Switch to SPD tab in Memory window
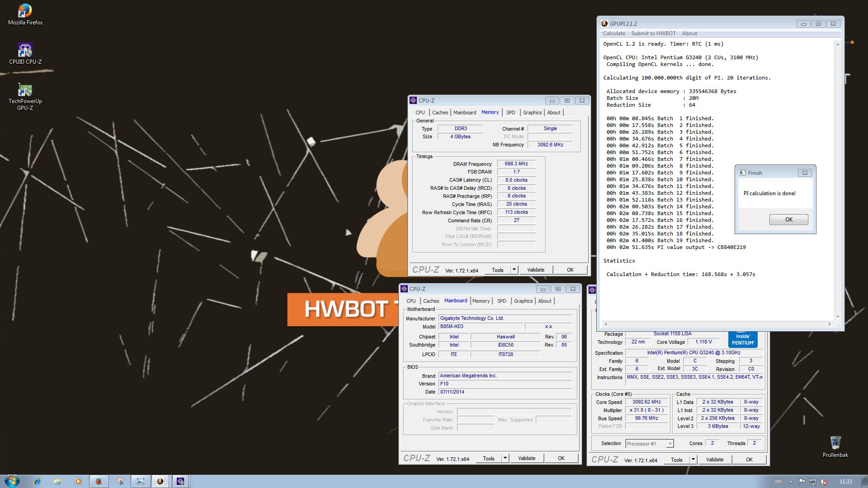868x488 pixels. (510, 113)
